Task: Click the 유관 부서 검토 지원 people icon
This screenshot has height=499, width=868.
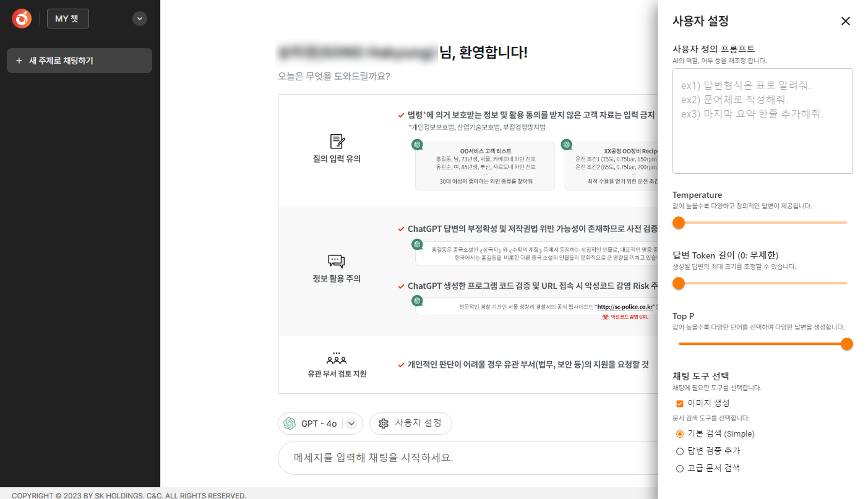Action: click(x=336, y=358)
